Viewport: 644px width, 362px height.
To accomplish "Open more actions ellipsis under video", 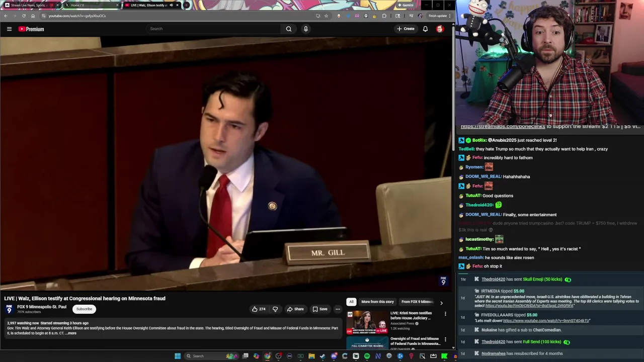I will (x=338, y=309).
